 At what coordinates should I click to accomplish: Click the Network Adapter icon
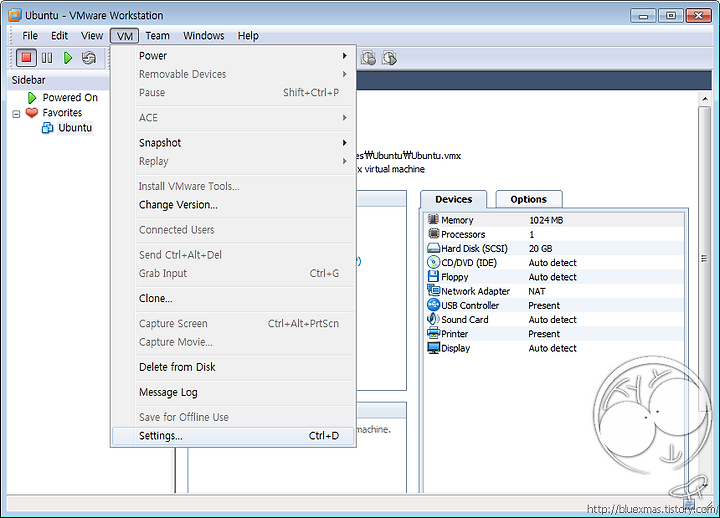coord(433,291)
